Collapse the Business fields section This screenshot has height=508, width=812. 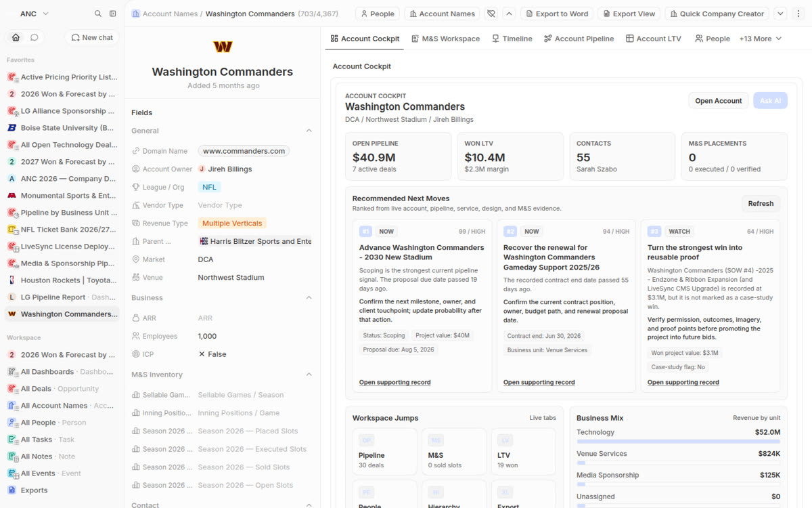click(309, 298)
